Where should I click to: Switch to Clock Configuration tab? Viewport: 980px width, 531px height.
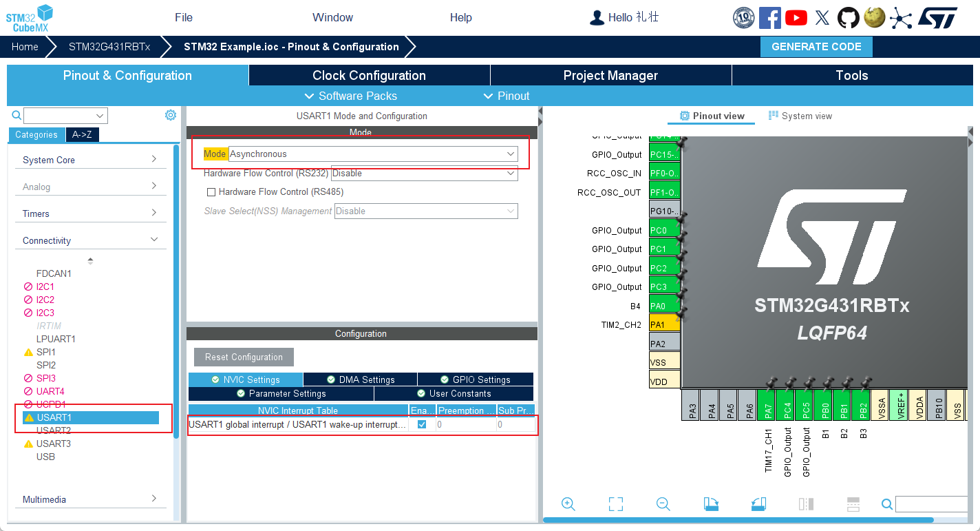point(369,76)
